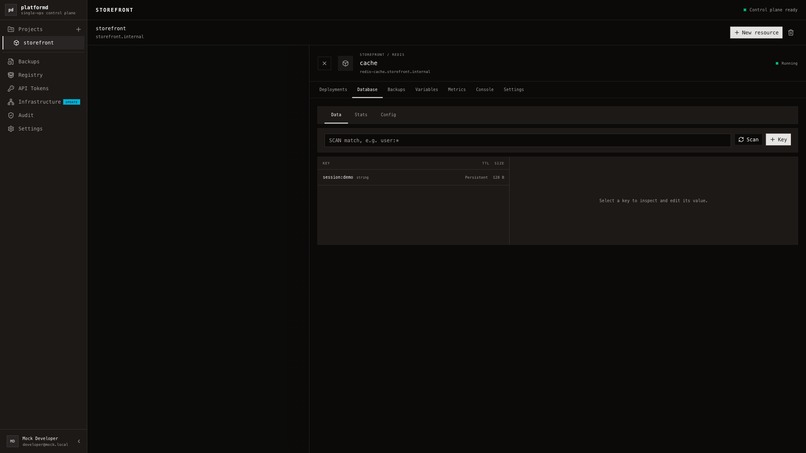Delete project using trash icon
This screenshot has height=453, width=806.
[791, 32]
